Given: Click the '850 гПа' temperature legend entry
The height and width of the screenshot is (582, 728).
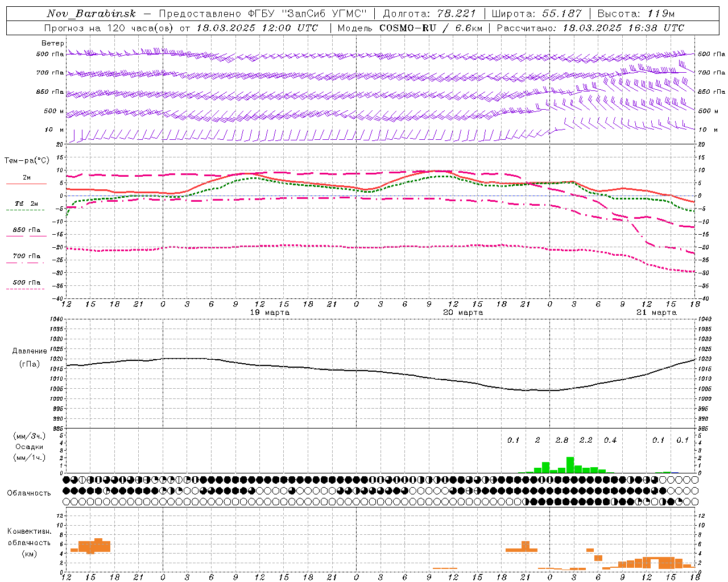Looking at the screenshot, I should (x=26, y=230).
